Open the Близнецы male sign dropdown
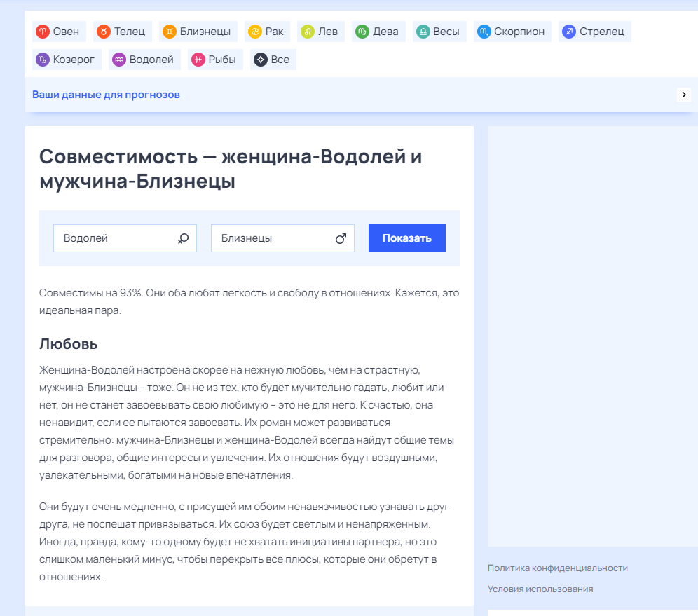The image size is (698, 616). click(x=282, y=238)
